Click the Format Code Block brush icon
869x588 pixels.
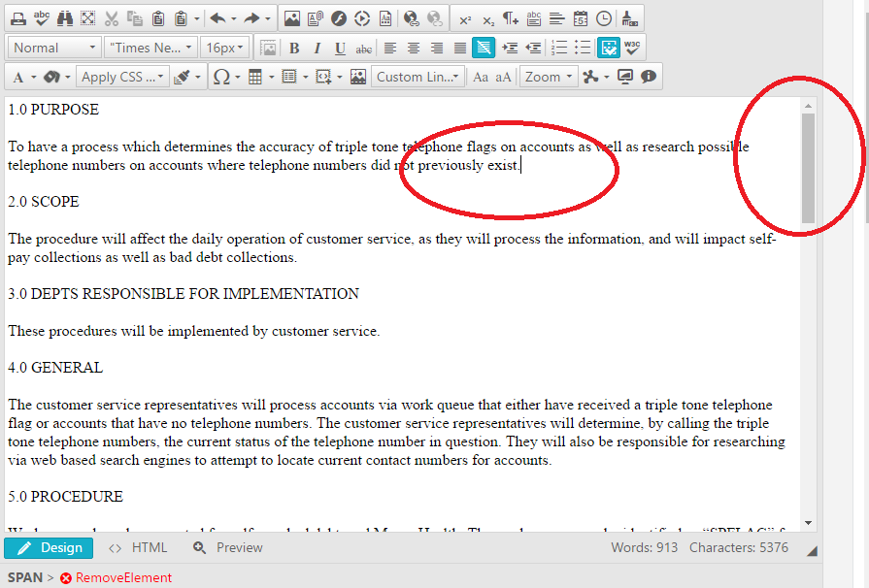[x=629, y=18]
